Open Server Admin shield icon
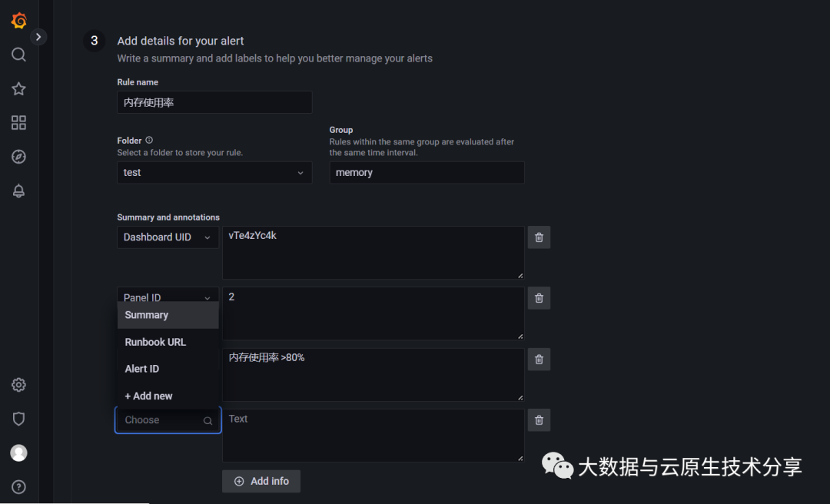Viewport: 830px width, 504px height. 19,419
